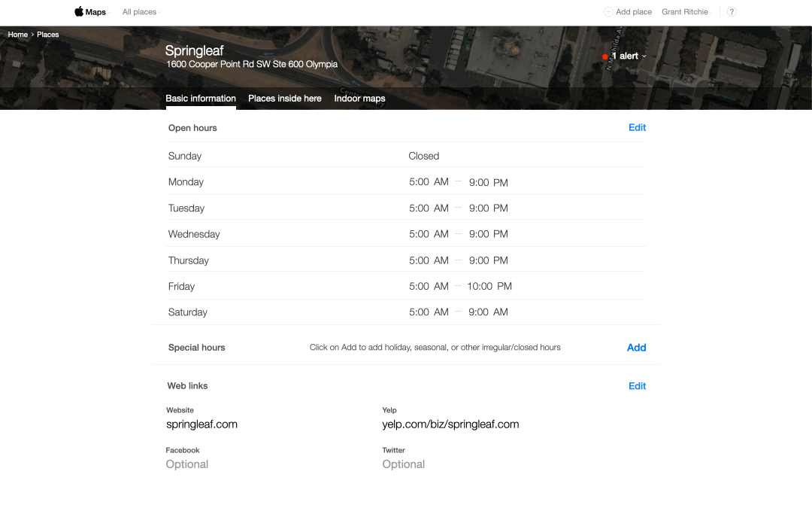Screen dimensions: 812x508
Task: Open the help question mark icon
Action: (732, 12)
